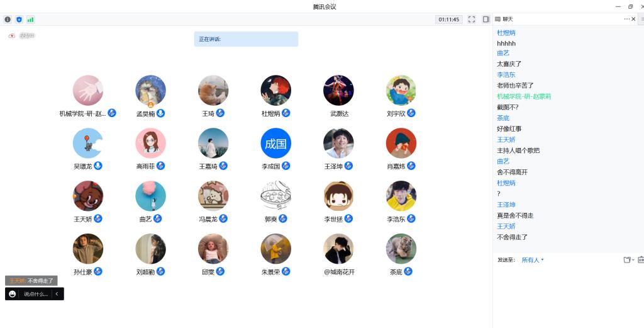
Task: Click the blue security shield icon
Action: (19, 20)
